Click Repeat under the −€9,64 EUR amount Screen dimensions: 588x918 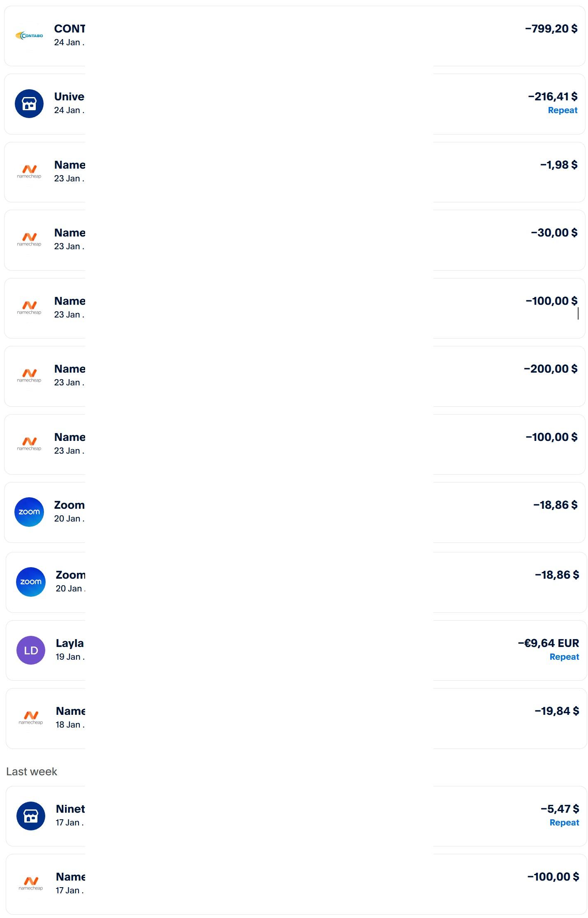(x=564, y=657)
